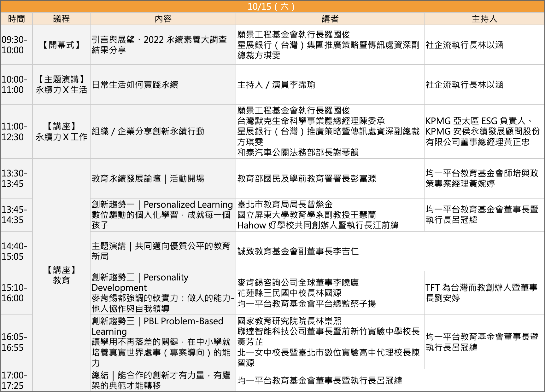Screen dimensions: 545x392
Task: Select the 議程 column header
Action: pyautogui.click(x=62, y=19)
